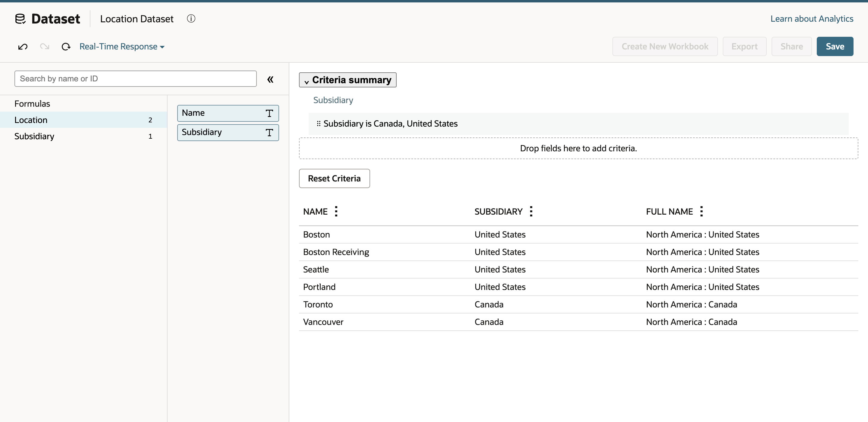Click the text type icon on Name field
This screenshot has height=422, width=868.
[269, 113]
